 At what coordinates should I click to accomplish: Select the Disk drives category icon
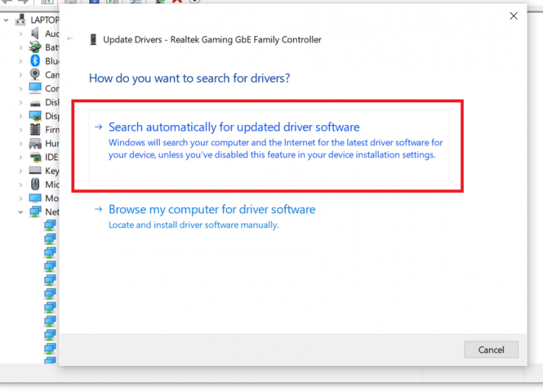tap(35, 103)
